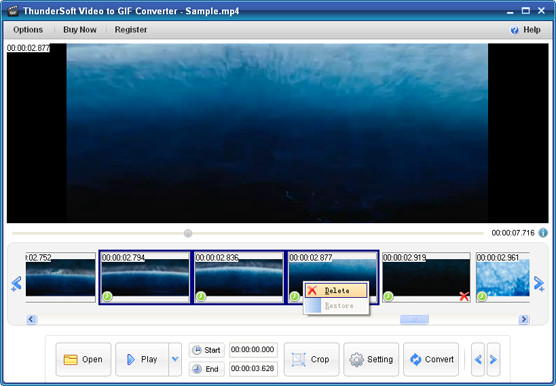Viewport: 556px width, 386px height.
Task: Step to the previous frame using the blue left arrow
Action: [478, 359]
